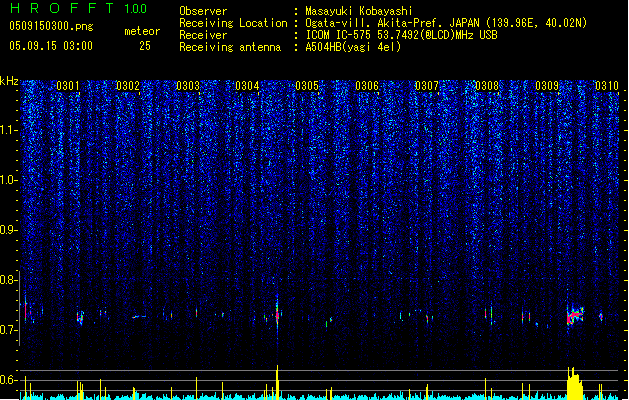Click the 0310 time marker
This screenshot has width=629, height=400.
[x=607, y=86]
